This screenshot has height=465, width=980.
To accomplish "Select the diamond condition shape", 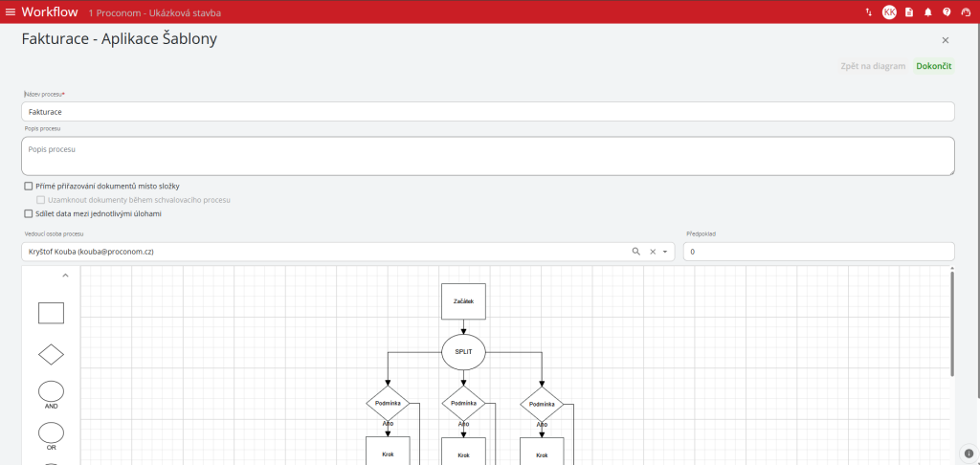I will pyautogui.click(x=51, y=354).
